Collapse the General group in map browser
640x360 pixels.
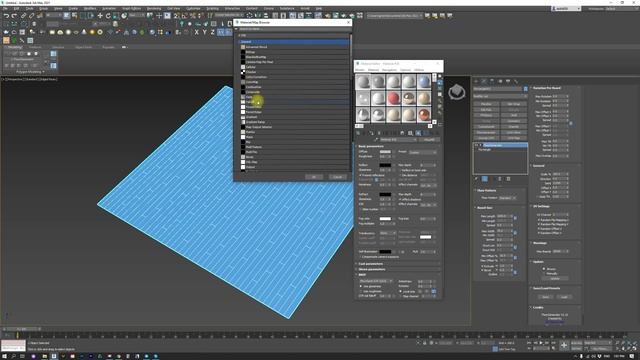(x=294, y=42)
